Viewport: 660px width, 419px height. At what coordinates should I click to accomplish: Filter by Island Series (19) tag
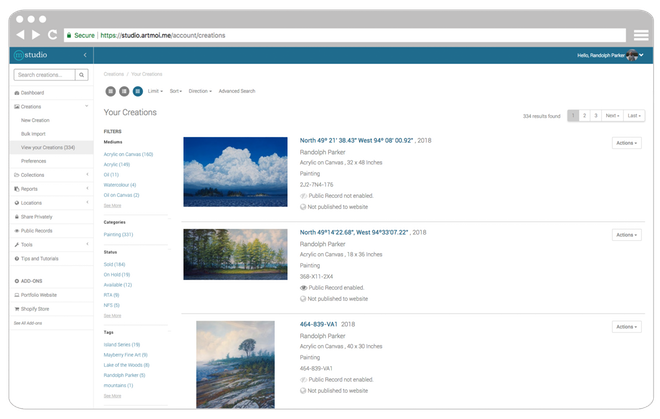click(122, 344)
